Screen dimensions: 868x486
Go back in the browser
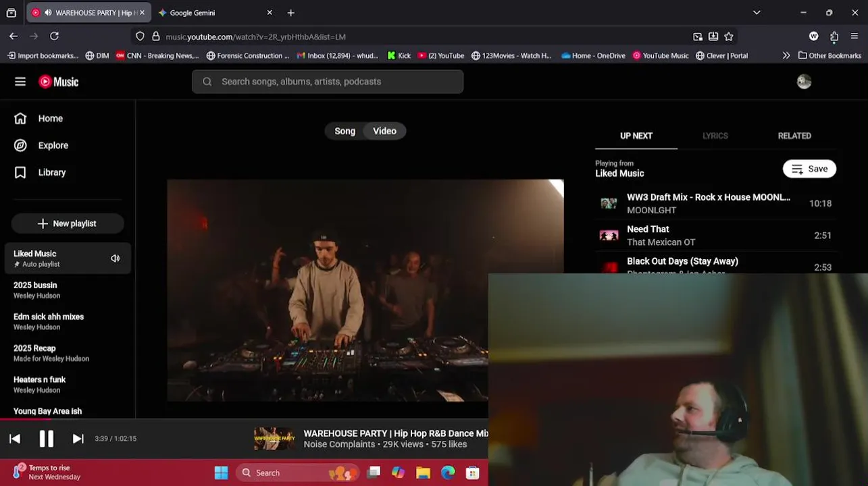point(14,36)
